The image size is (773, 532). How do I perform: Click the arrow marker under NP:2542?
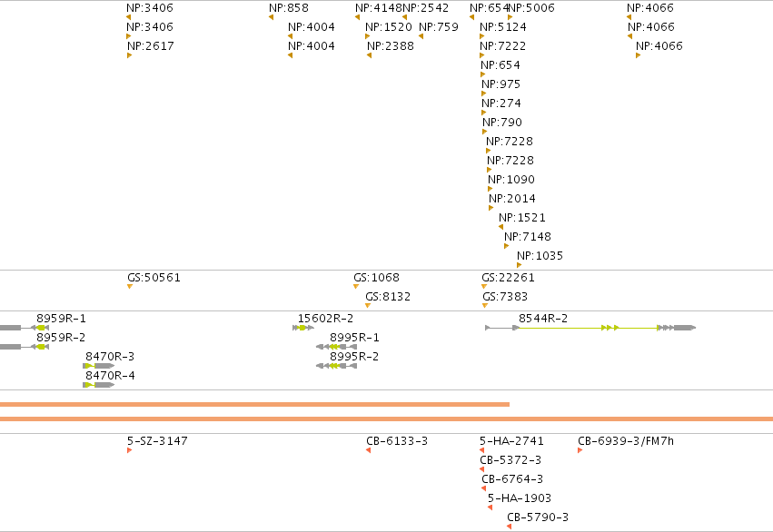[405, 18]
